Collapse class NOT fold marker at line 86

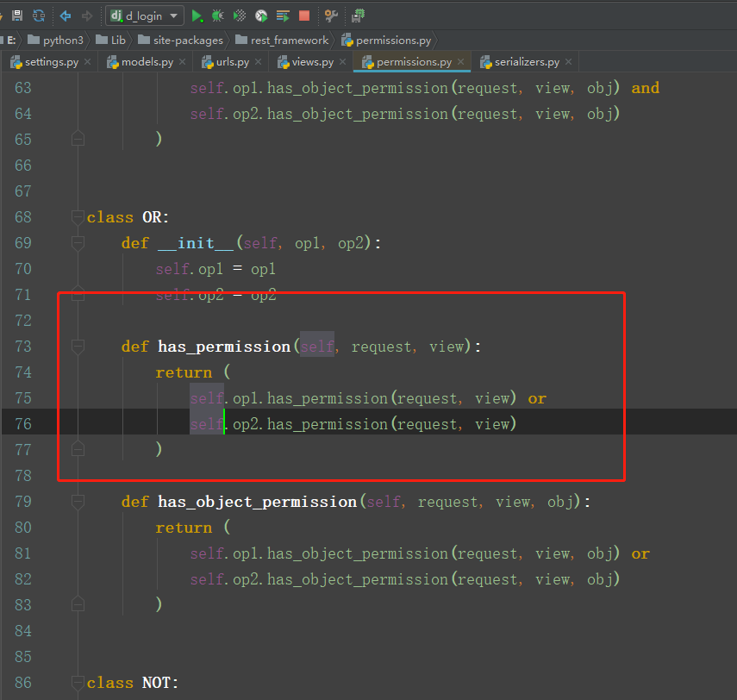pyautogui.click(x=78, y=683)
